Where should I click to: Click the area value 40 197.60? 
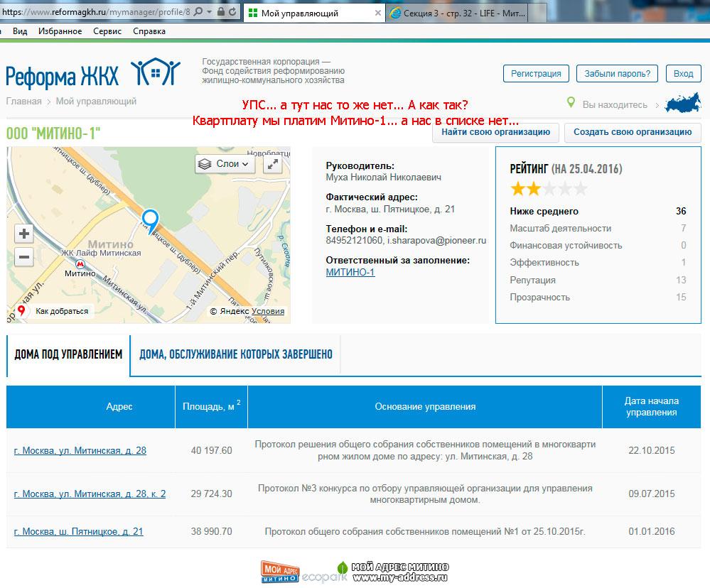click(x=212, y=450)
